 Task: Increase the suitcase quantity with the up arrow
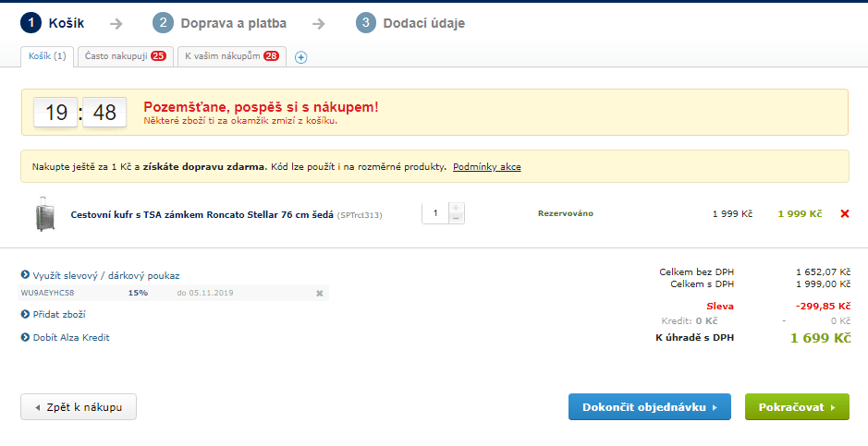tap(456, 208)
